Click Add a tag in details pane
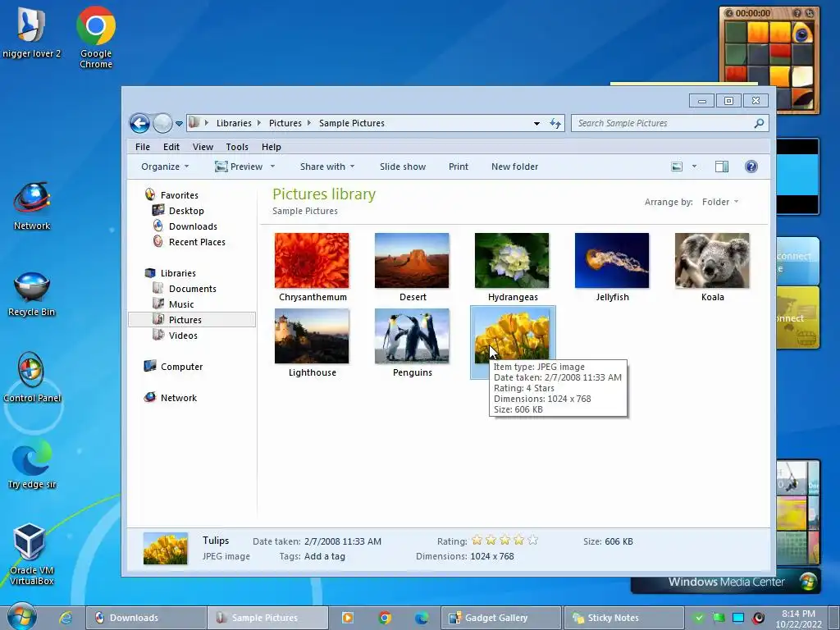The height and width of the screenshot is (630, 840). pos(325,557)
